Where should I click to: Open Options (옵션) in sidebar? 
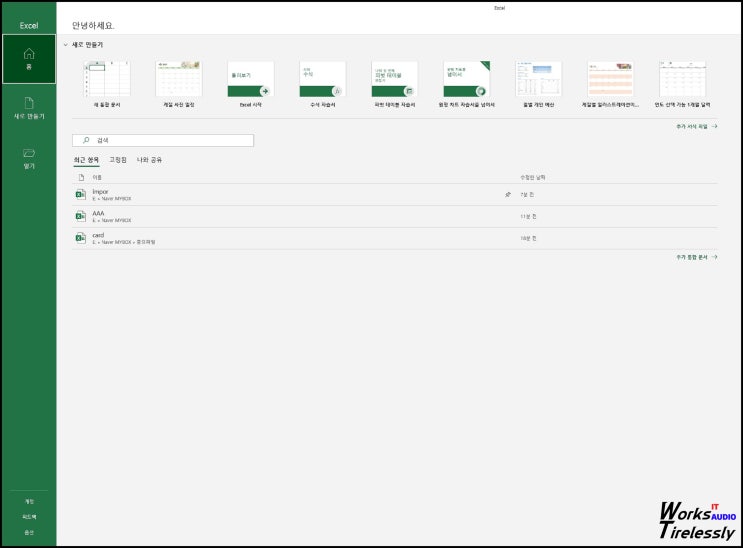[29, 532]
